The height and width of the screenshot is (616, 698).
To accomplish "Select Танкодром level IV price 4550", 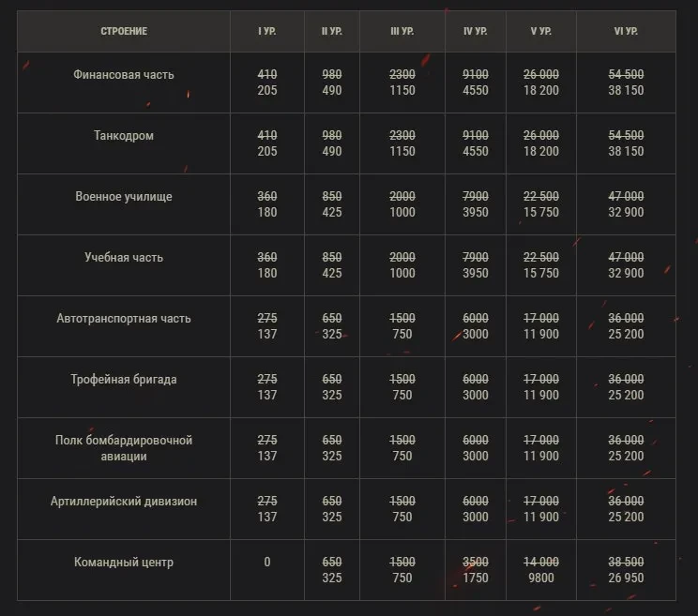I will (476, 151).
